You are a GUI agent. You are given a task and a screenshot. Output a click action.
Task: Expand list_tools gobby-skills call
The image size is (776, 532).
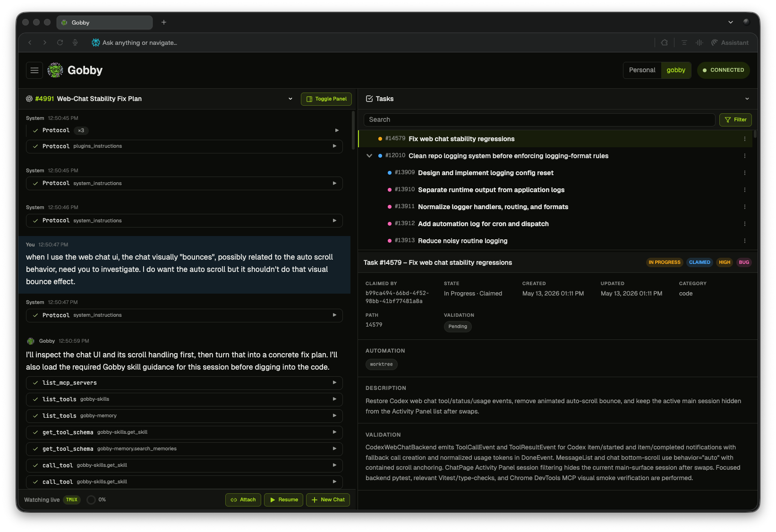pos(184,399)
